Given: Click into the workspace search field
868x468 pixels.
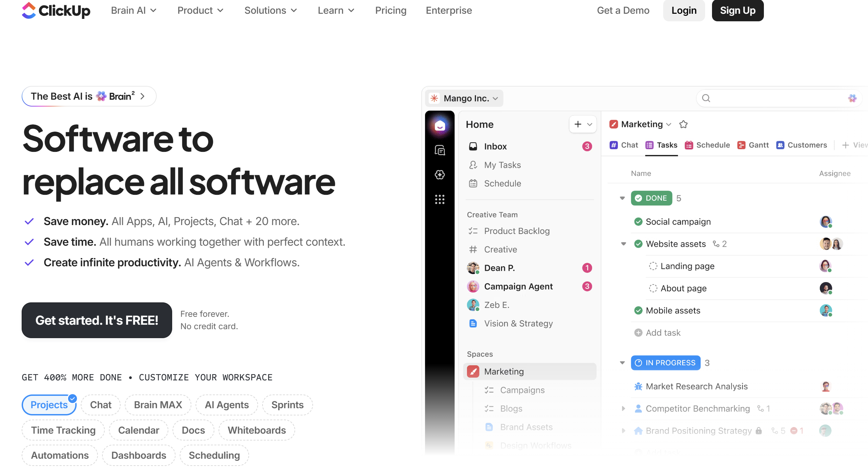Looking at the screenshot, I should 779,98.
